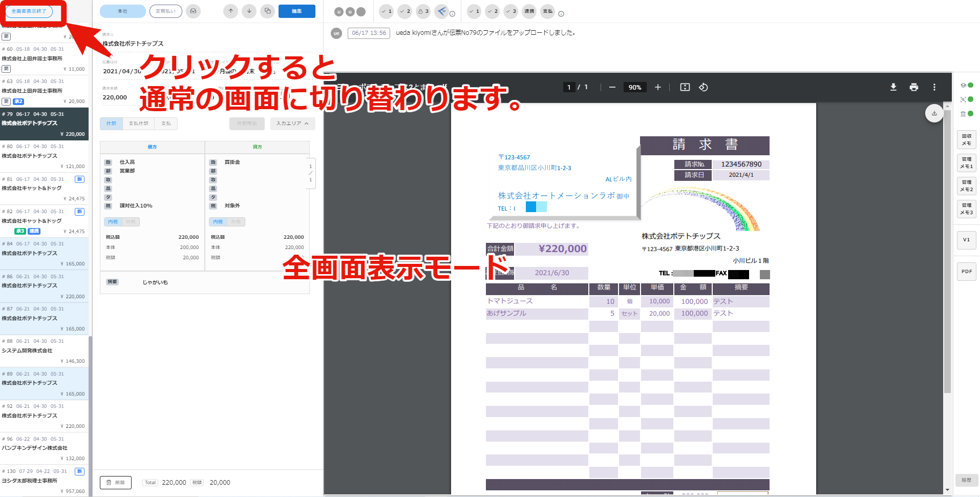Click the credit 税 tax field icon
This screenshot has height=497, width=980.
pos(213,206)
